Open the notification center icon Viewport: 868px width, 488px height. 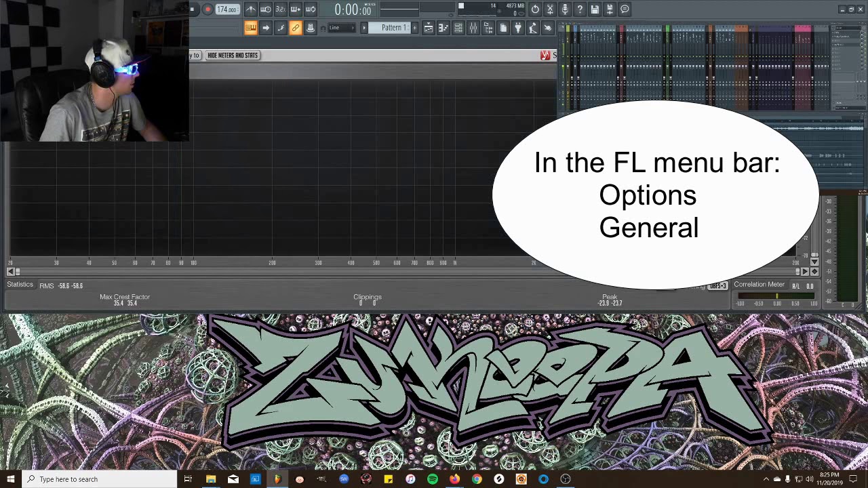pos(853,479)
